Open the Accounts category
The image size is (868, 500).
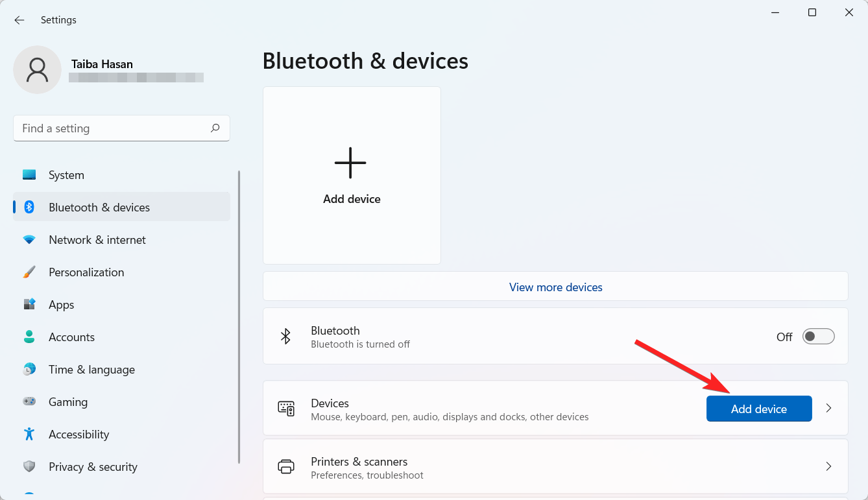121,337
